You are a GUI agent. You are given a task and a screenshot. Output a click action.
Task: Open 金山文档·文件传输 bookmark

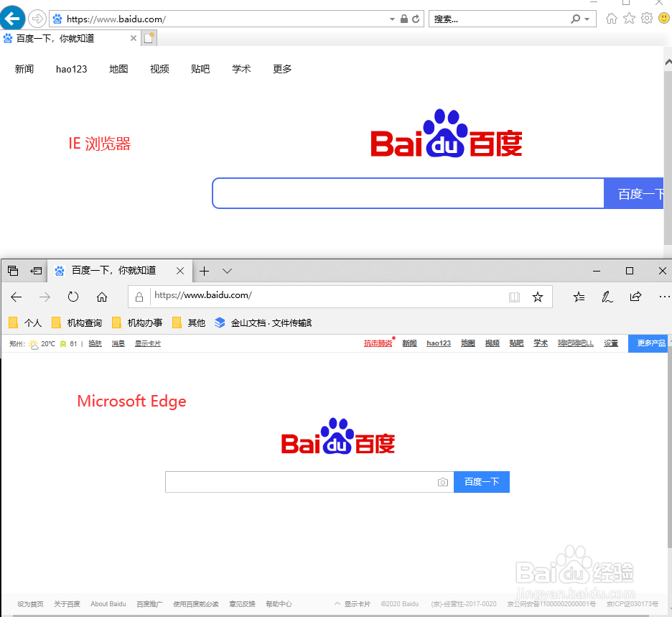[x=263, y=323]
